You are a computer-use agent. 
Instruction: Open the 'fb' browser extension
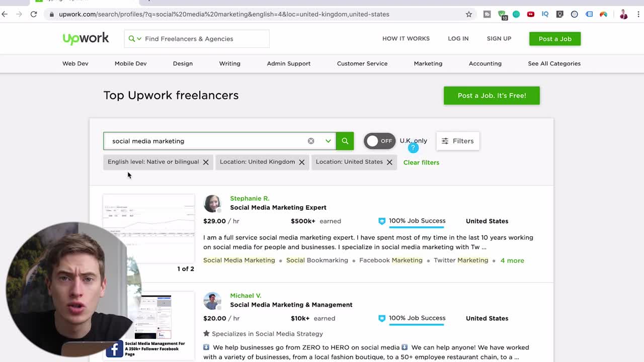tap(487, 14)
